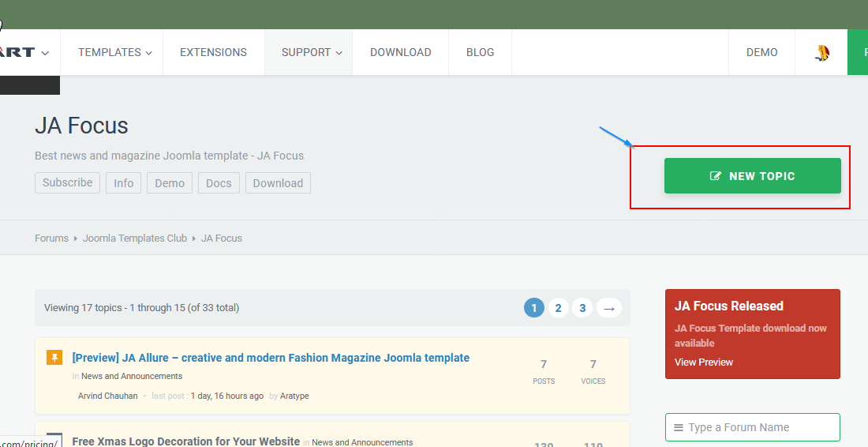Screen dimensions: 868x447
Task: Open the Docs button
Action: [219, 182]
